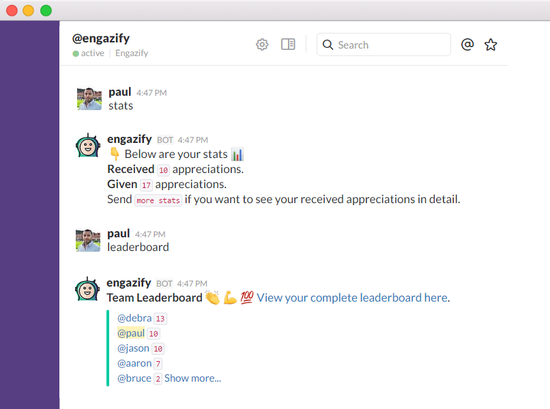Image resolution: width=550 pixels, height=409 pixels.
Task: Open the @engazify conversation title
Action: click(x=101, y=38)
